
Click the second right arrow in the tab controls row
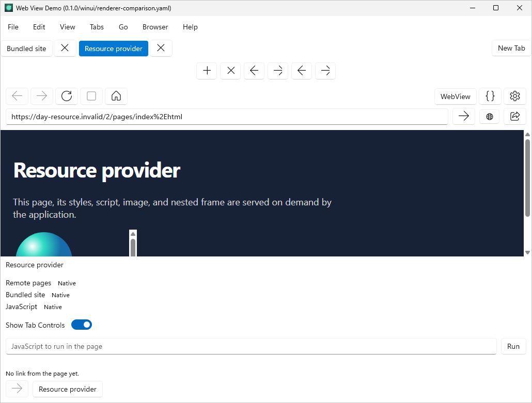pyautogui.click(x=325, y=71)
